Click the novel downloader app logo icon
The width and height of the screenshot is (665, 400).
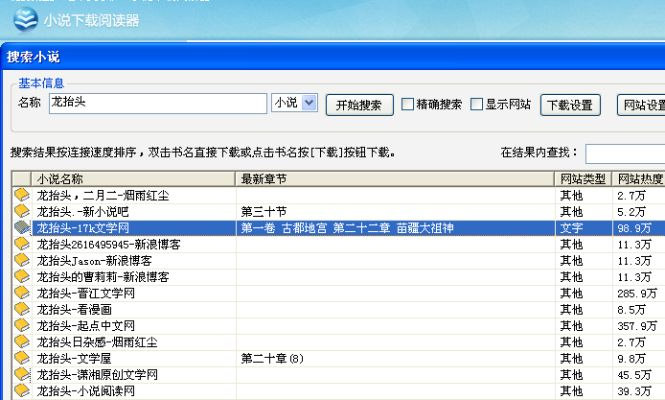[x=25, y=19]
